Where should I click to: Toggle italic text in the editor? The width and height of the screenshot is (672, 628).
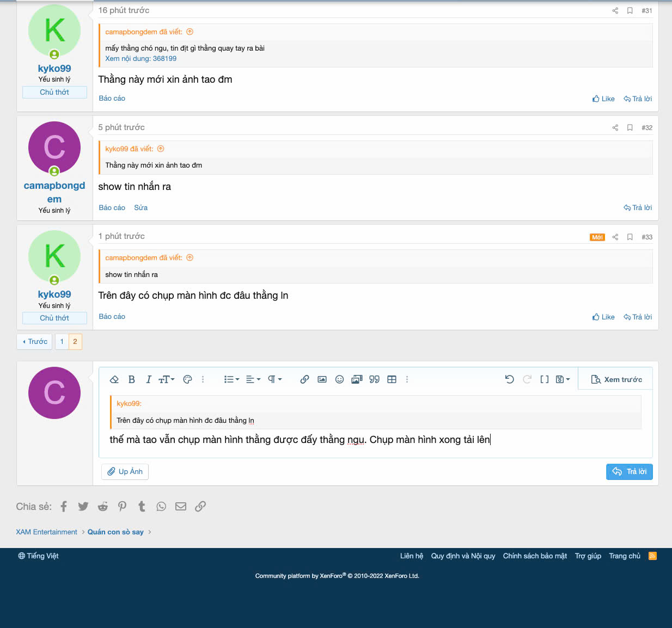tap(148, 379)
